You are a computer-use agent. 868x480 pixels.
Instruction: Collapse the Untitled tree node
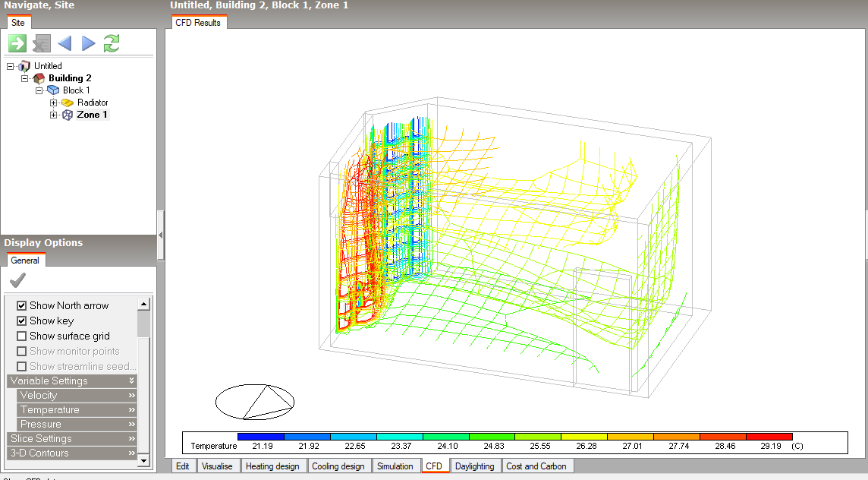pos(10,66)
